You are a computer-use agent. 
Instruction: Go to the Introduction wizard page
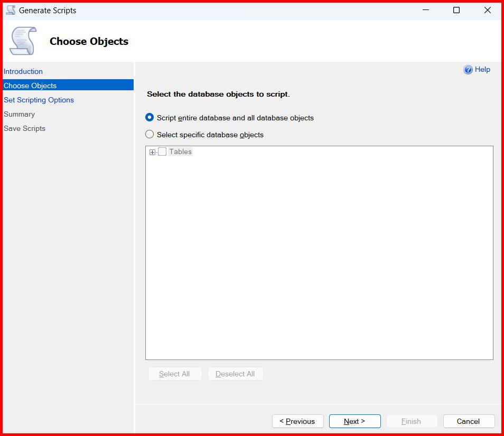(23, 71)
